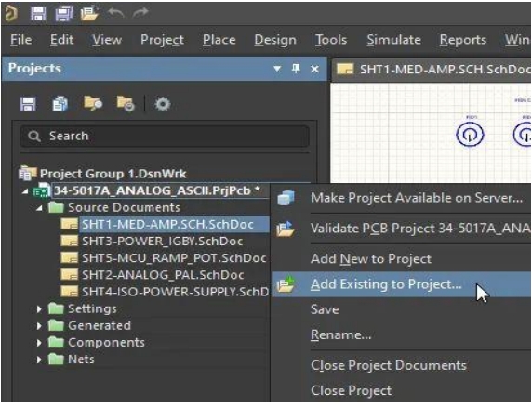Click the Save icon in the top quick-access bar
Viewport: 532px width, 406px height.
pos(38,14)
